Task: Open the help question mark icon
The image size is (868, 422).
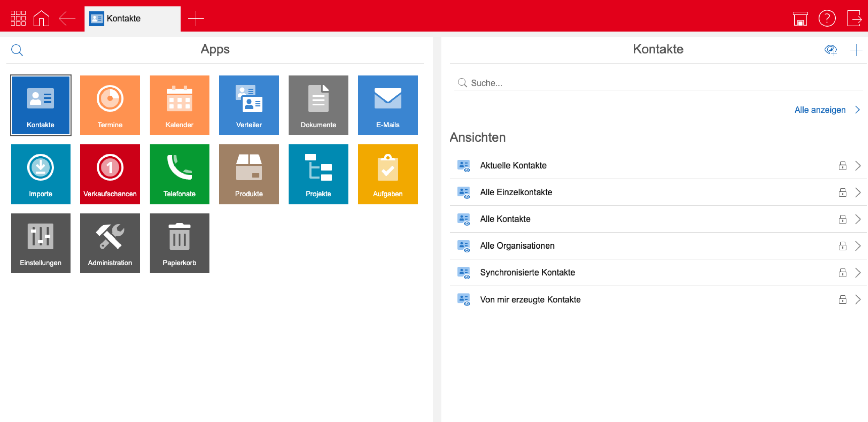Action: point(827,18)
